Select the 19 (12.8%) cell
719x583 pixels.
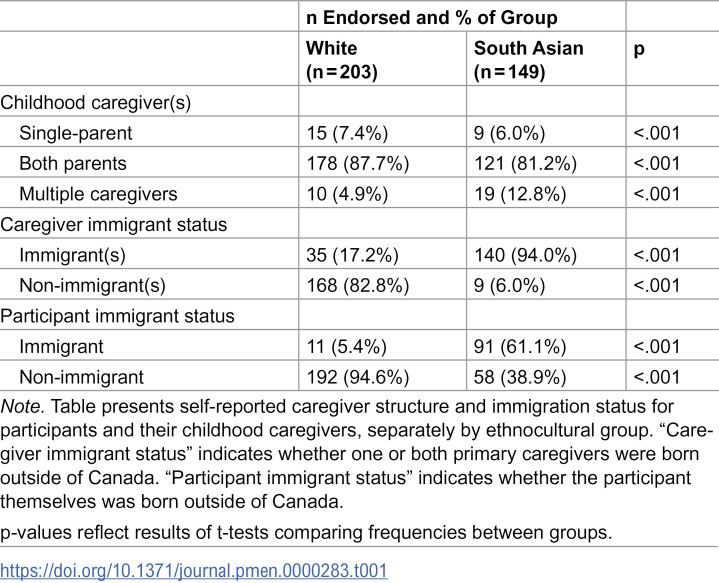tap(520, 194)
